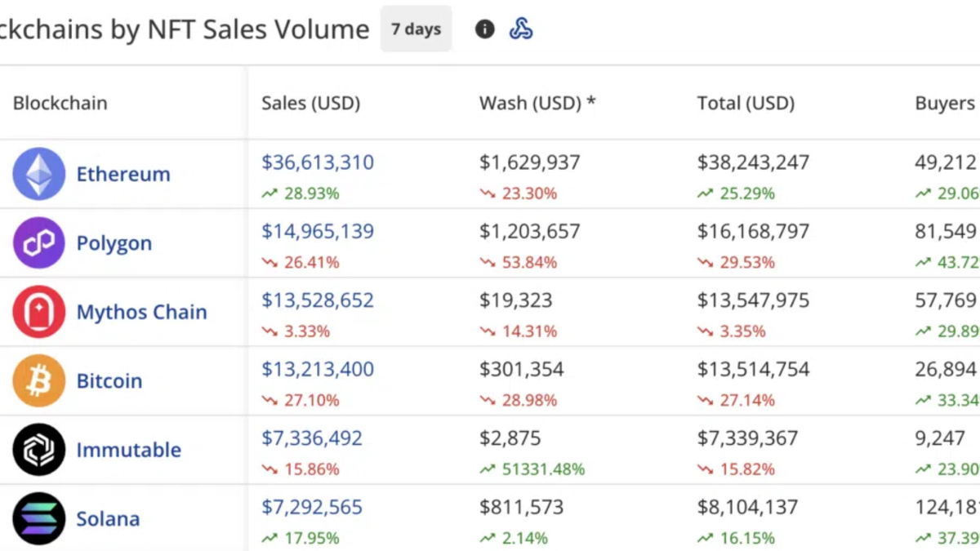The height and width of the screenshot is (551, 980).
Task: Open the Polygon blockchain link
Action: pos(114,243)
